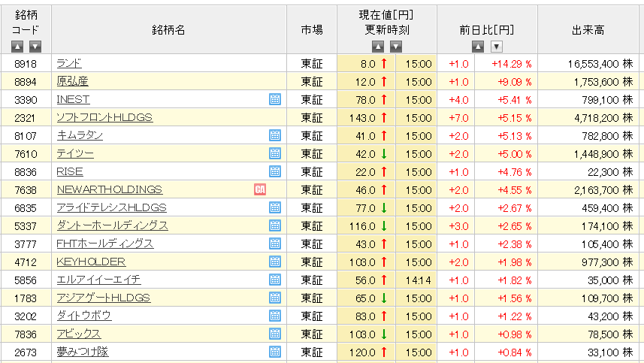
Task: Click CA badge next to NEWARTHOLDINGS
Action: click(260, 189)
